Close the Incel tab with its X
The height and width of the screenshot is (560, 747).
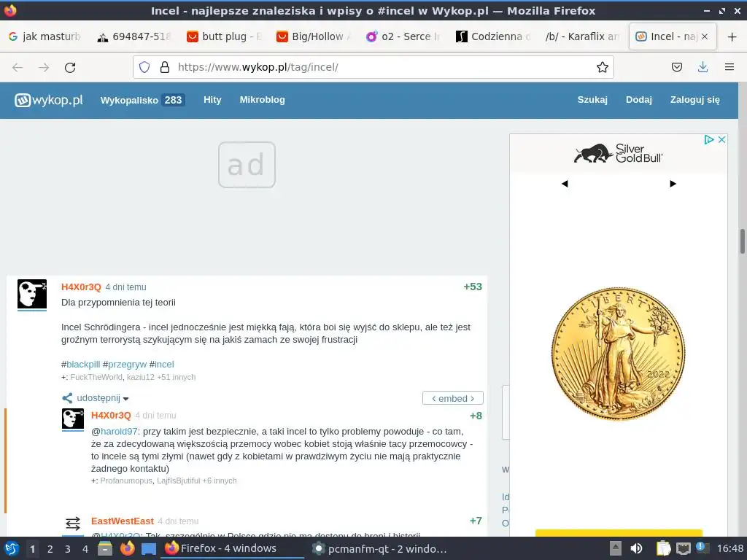705,36
